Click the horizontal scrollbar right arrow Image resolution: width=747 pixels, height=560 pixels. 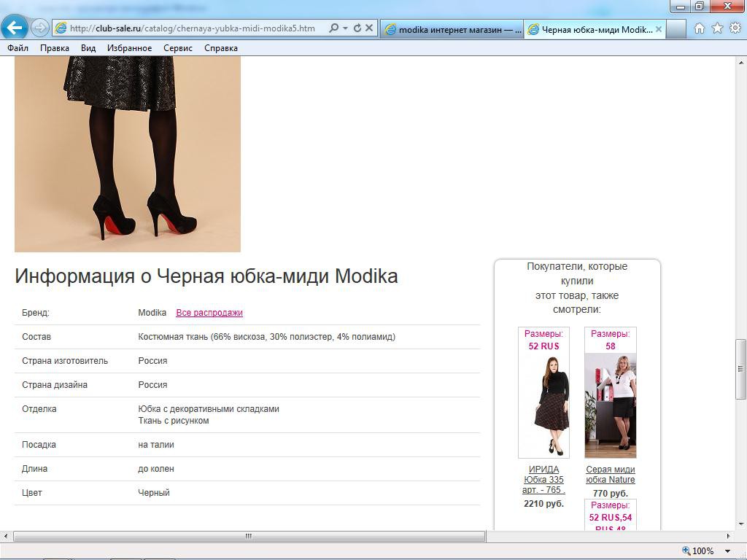(x=728, y=536)
